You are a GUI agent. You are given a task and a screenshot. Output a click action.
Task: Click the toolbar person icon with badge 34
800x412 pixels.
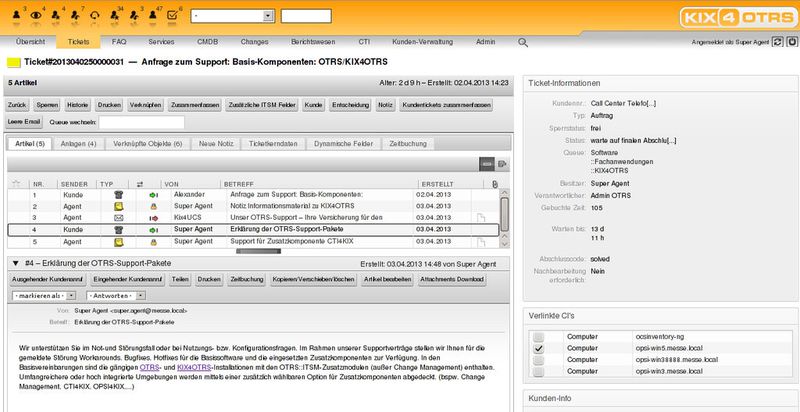click(114, 15)
